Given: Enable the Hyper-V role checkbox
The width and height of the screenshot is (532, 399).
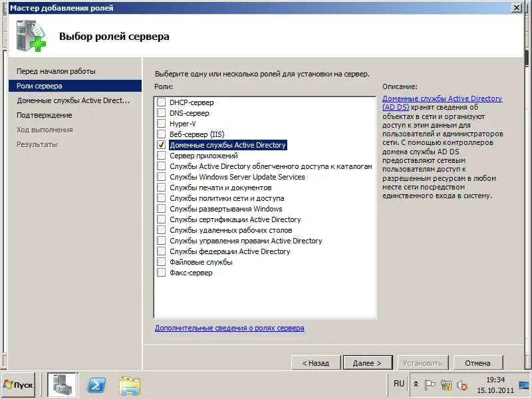Looking at the screenshot, I should pos(161,124).
